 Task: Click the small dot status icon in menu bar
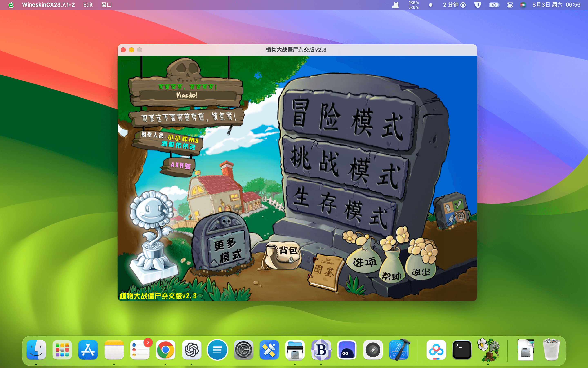pyautogui.click(x=431, y=5)
